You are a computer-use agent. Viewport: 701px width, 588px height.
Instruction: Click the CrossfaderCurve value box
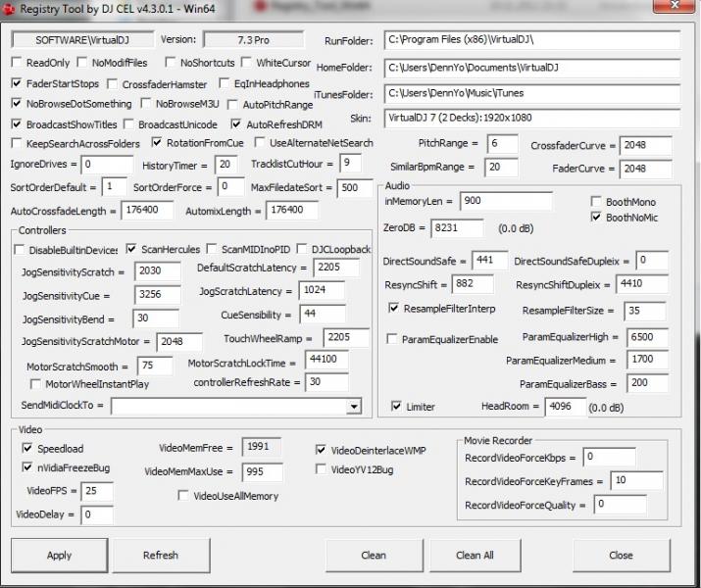point(645,146)
